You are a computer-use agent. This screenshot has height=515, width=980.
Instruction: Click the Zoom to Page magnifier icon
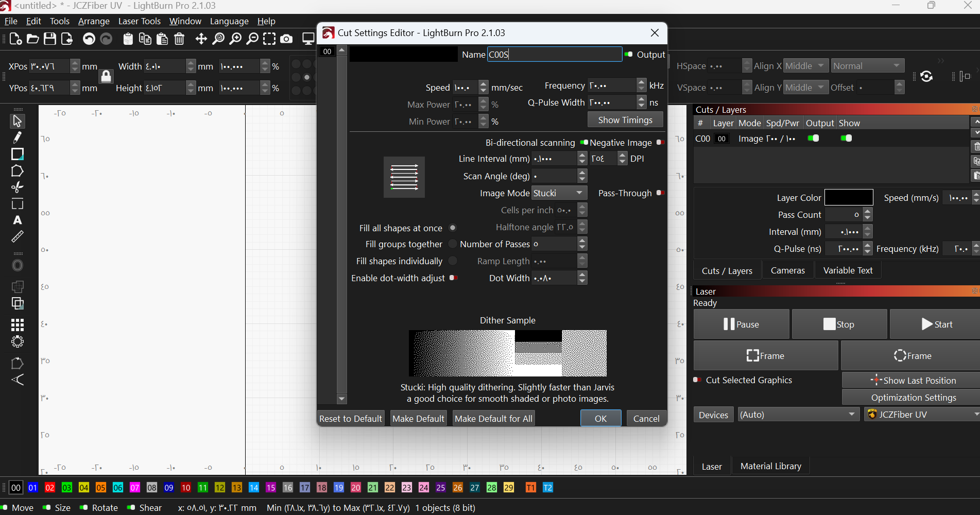pyautogui.click(x=218, y=39)
